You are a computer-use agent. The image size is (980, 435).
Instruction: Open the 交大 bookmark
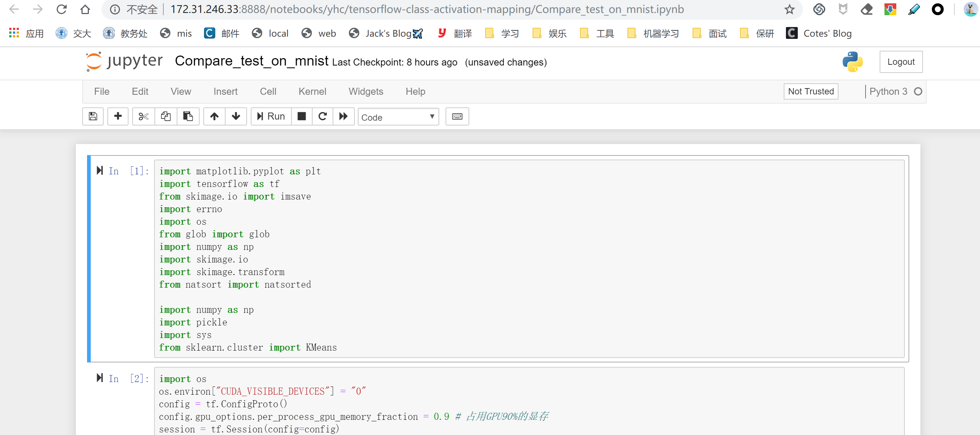coord(73,33)
